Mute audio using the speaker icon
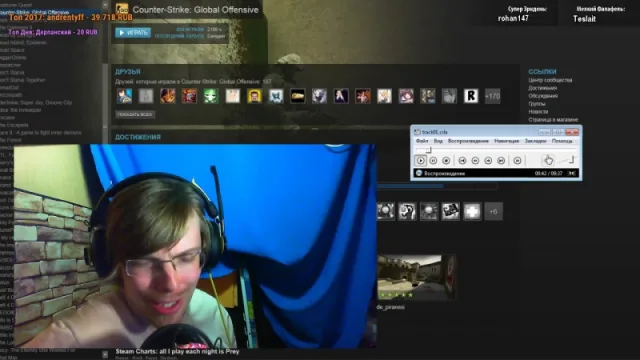Viewport: 640px width, 360px height. [548, 160]
